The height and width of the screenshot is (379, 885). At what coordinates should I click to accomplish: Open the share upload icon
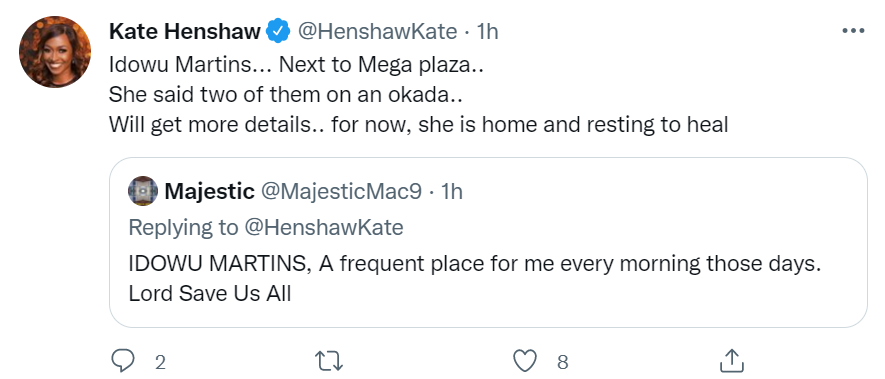click(731, 361)
